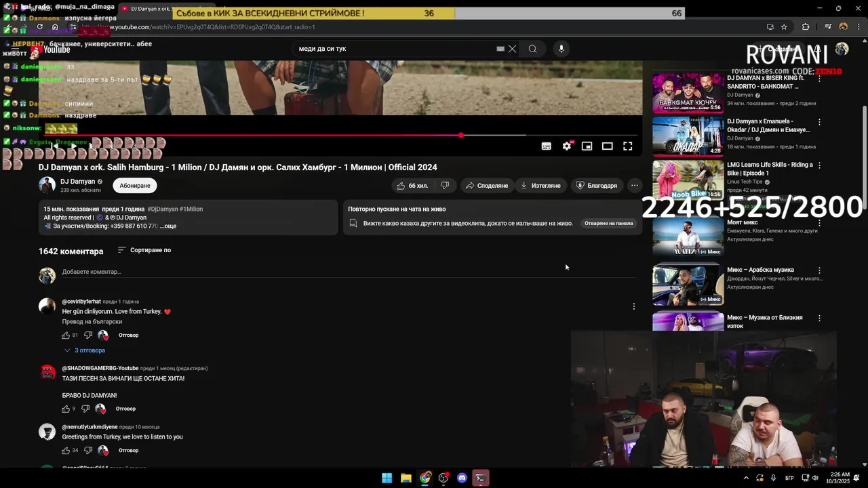Open the video player settings gear
Viewport: 868px width, 488px height.
(x=567, y=146)
